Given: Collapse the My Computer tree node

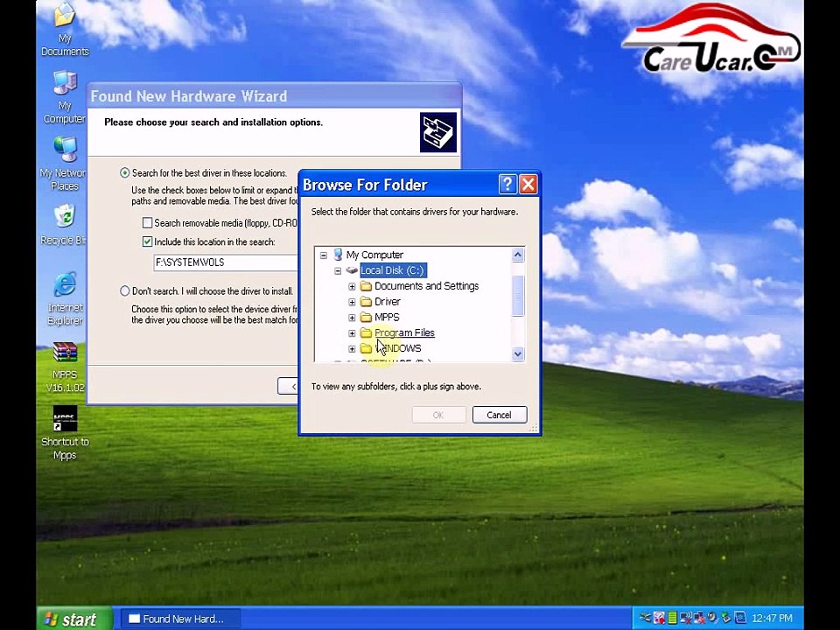Looking at the screenshot, I should point(324,255).
